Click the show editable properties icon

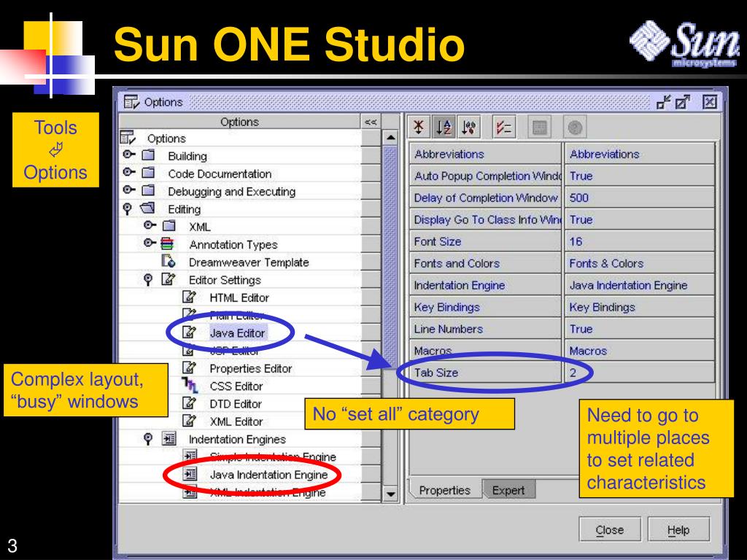tap(504, 127)
